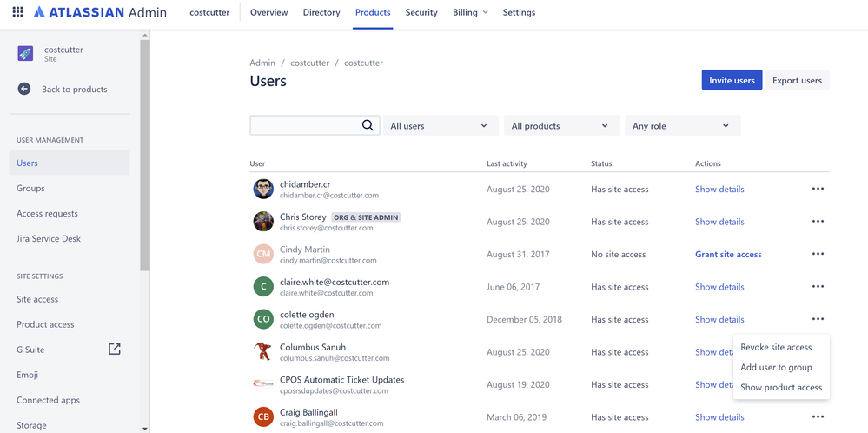Viewport: 868px width, 433px height.
Task: Expand the Billing menu
Action: [x=471, y=12]
